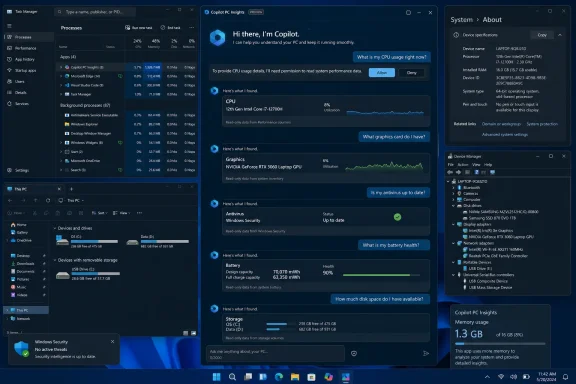Refresh the File Explorer view
The image size is (576, 384).
coord(48,200)
